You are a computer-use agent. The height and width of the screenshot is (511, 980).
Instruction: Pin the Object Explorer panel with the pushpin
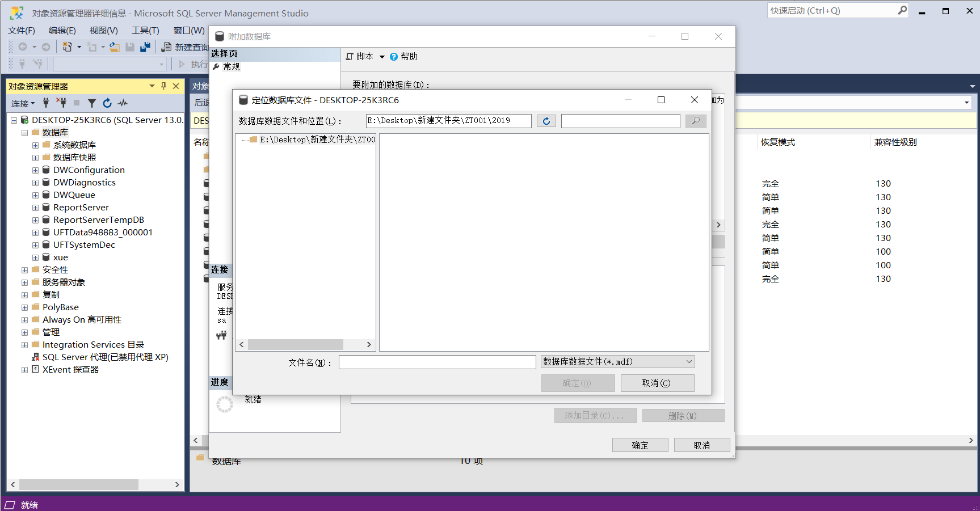pos(163,86)
